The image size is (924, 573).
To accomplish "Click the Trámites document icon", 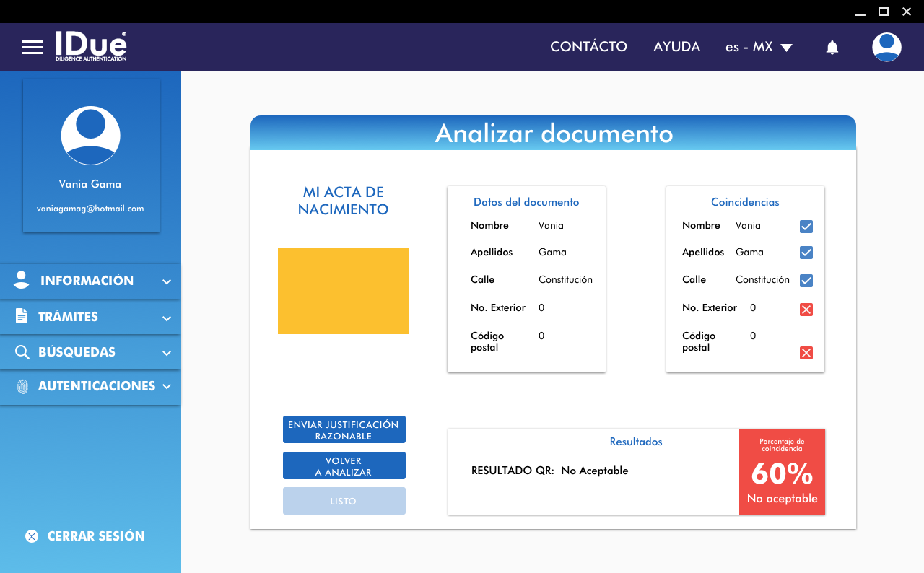I will point(22,316).
